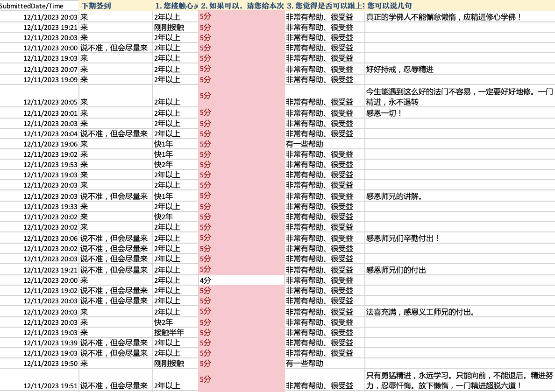The image size is (555, 392).
Task: Click the timestamp 12/11/2023 20:04
Action: (50, 133)
